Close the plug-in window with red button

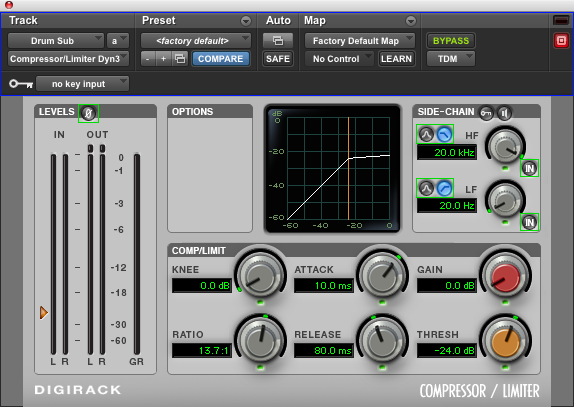(9, 5)
